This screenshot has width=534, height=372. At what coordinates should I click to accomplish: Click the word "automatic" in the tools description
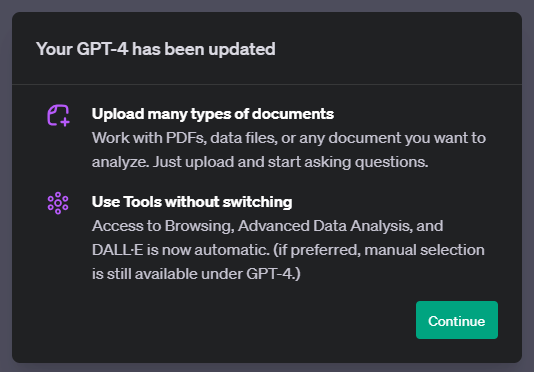point(232,250)
